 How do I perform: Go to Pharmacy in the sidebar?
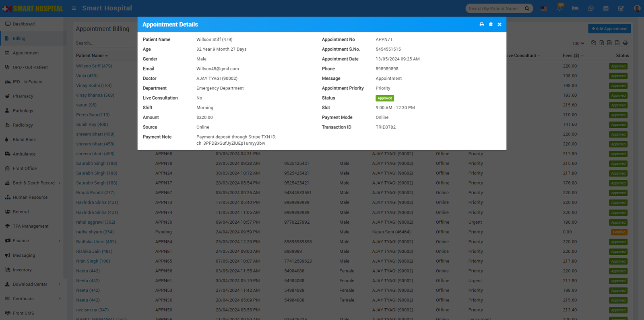coord(23,96)
